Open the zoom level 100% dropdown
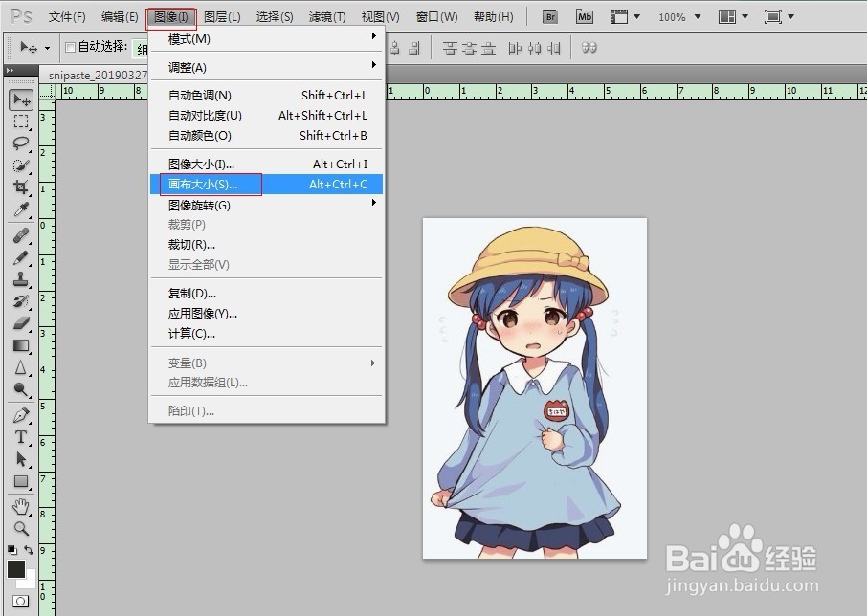 coord(698,17)
